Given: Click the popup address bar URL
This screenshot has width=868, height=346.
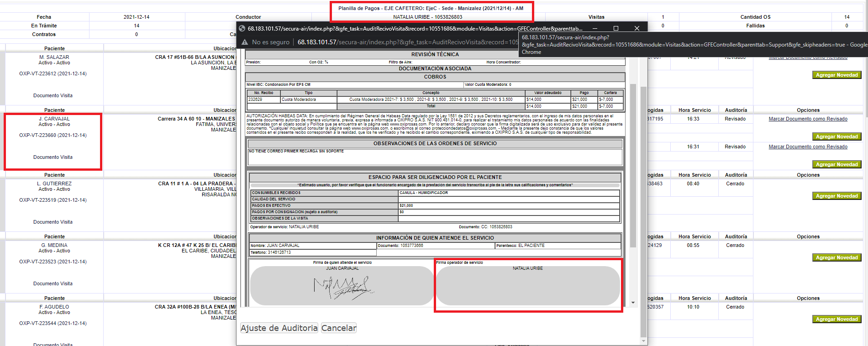Looking at the screenshot, I should pos(408,42).
